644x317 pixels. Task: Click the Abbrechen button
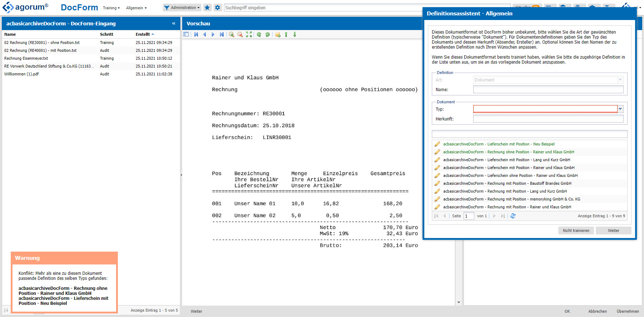[x=598, y=311]
